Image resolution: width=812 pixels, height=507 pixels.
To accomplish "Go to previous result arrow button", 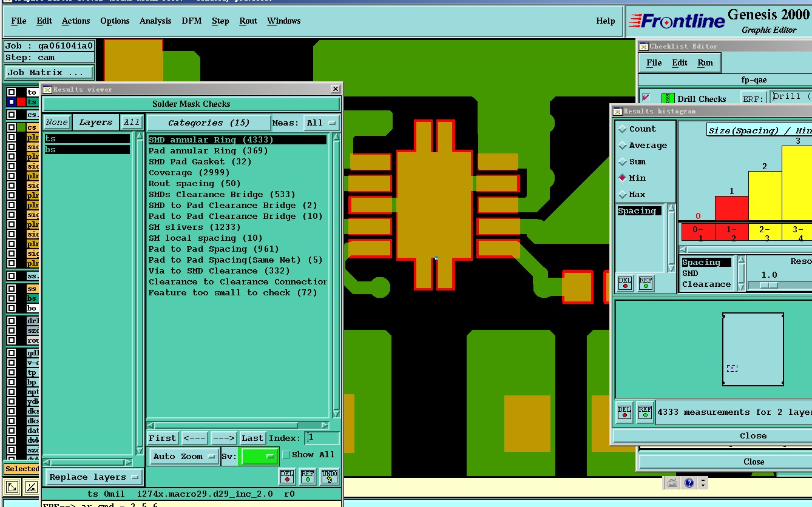I will tap(194, 438).
